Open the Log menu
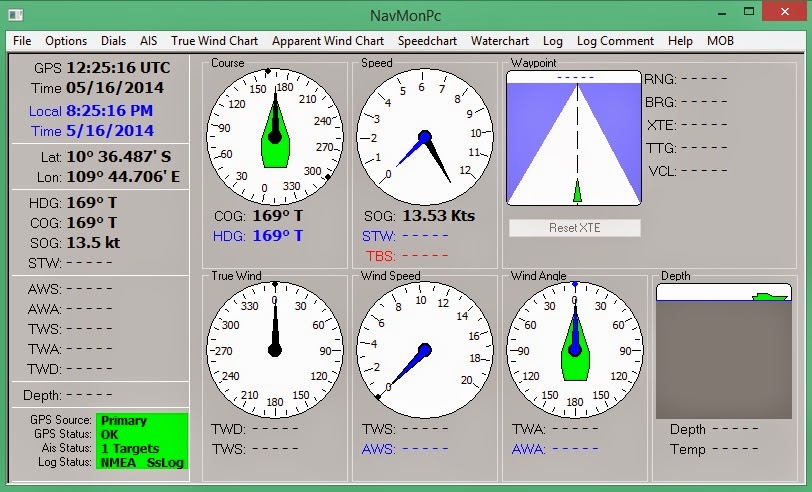 (x=553, y=41)
